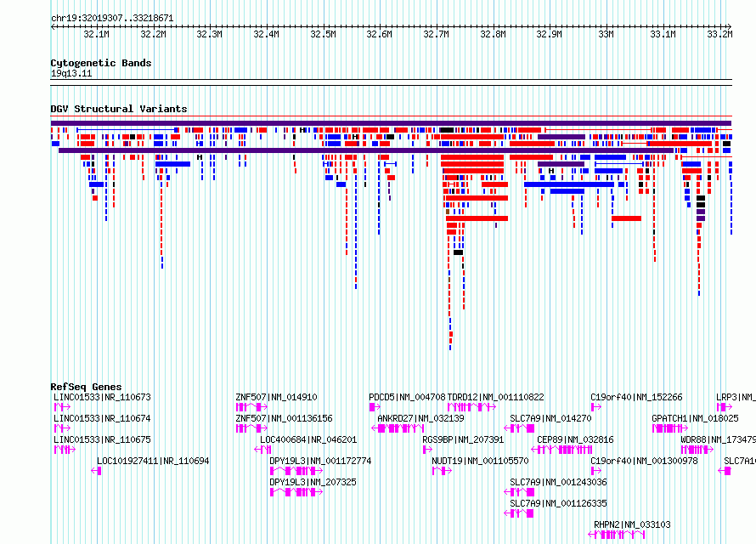Viewport: 756px width, 544px height.
Task: Open the RefSeq Genes track title
Action: point(86,387)
